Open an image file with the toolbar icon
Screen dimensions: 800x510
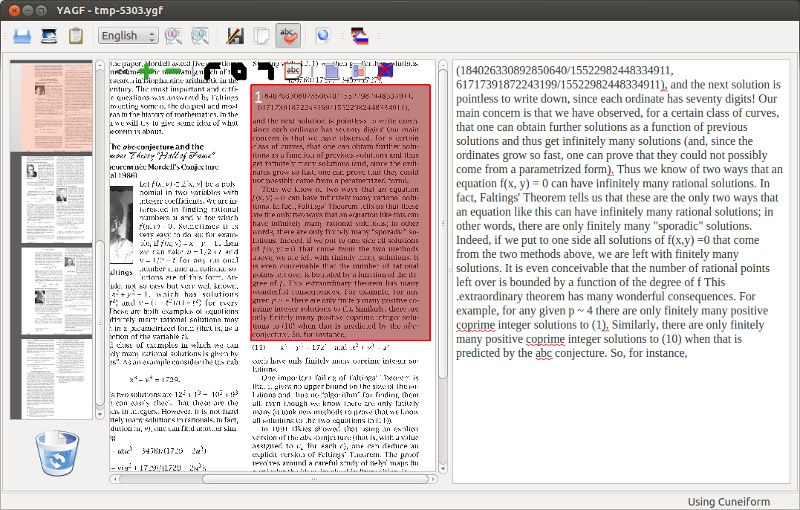22,36
